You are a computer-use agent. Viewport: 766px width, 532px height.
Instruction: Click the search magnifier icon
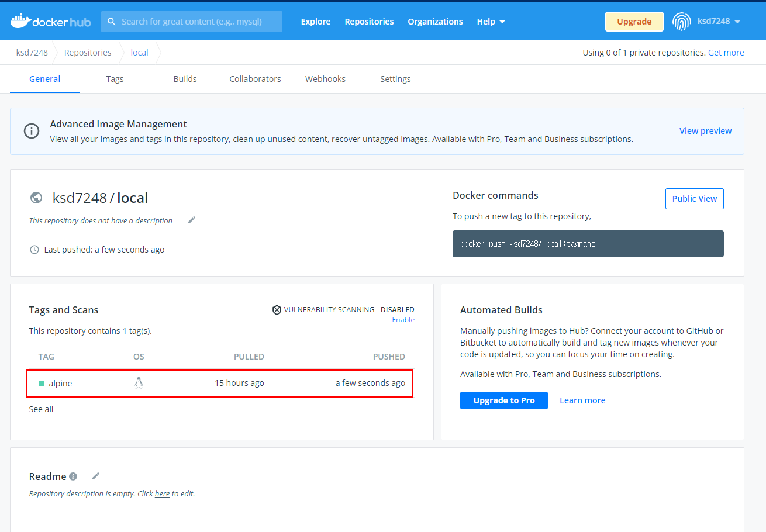tap(112, 22)
